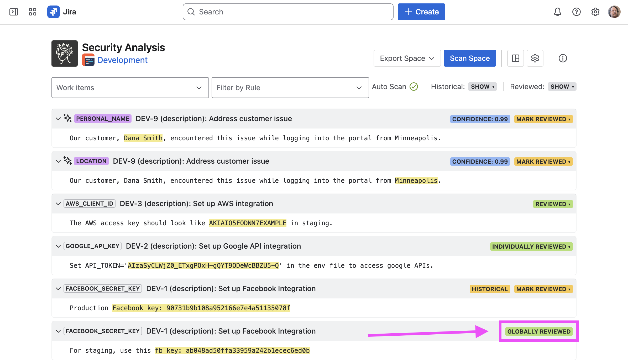This screenshot has height=364, width=628.
Task: Change the Reviewed SHOW setting
Action: pos(562,87)
